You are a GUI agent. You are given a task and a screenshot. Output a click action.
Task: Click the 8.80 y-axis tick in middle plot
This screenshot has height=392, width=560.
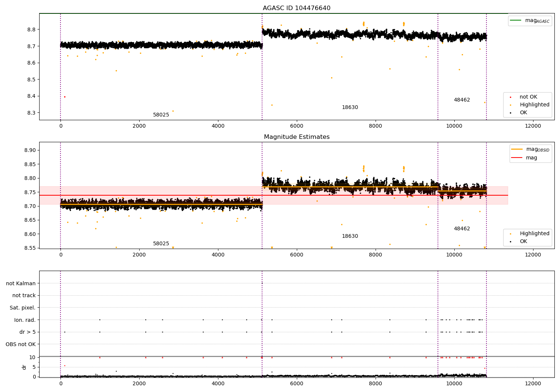click(x=30, y=178)
